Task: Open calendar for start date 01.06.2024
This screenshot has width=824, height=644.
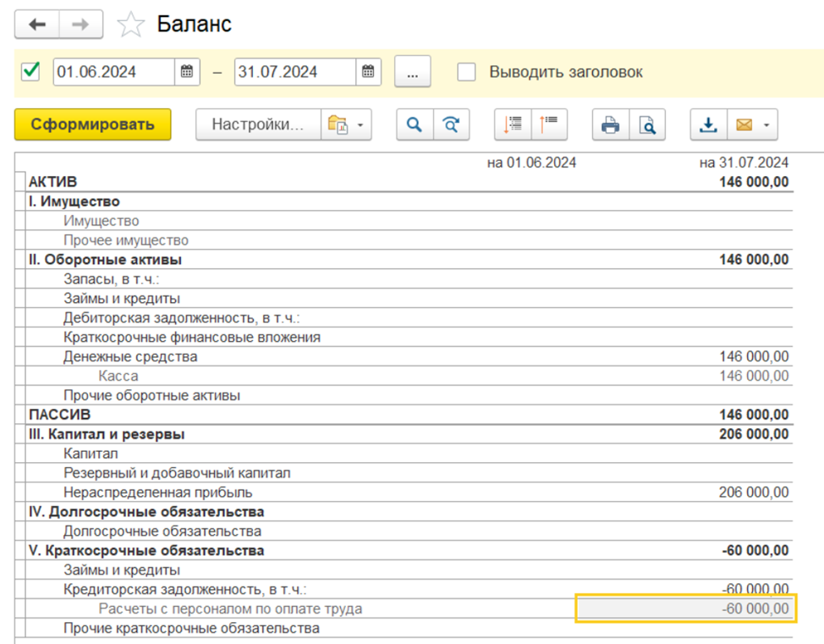Action: (186, 72)
